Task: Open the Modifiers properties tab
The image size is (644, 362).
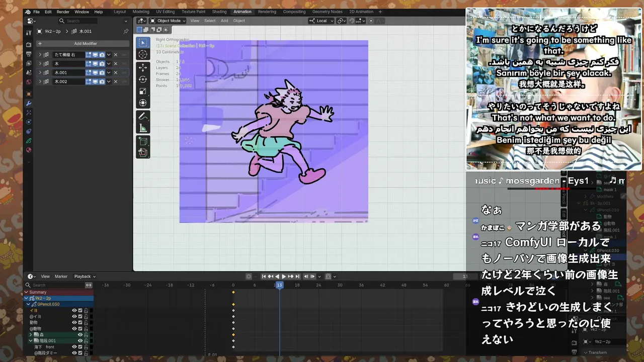Action: click(x=29, y=103)
